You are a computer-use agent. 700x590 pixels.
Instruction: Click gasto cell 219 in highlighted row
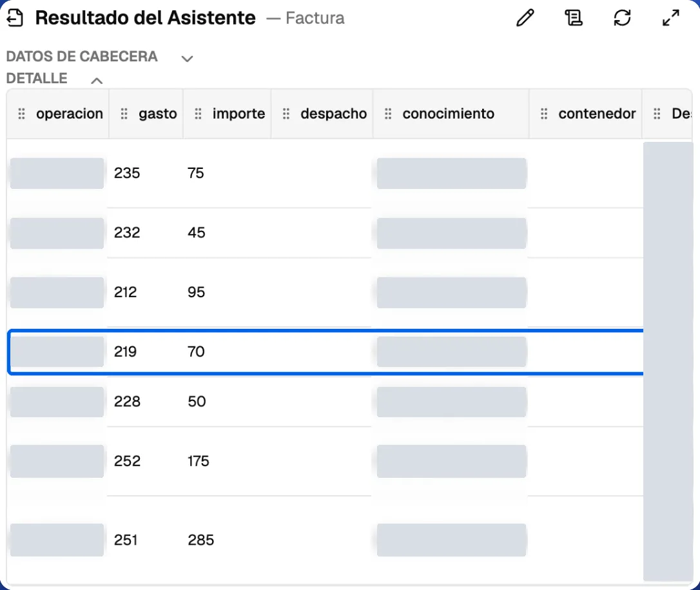tap(125, 352)
